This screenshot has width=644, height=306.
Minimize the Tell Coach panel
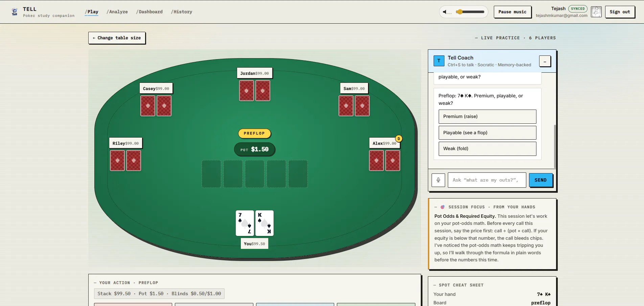[545, 61]
